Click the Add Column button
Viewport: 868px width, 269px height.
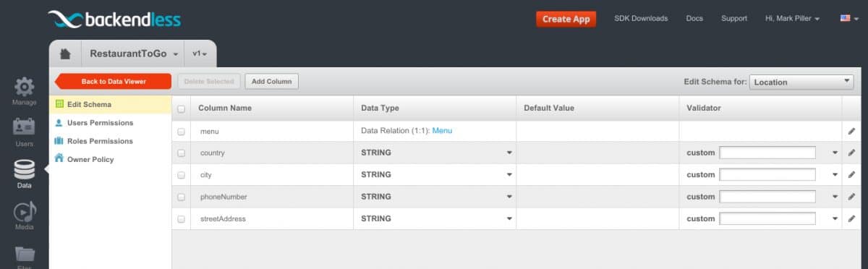272,82
